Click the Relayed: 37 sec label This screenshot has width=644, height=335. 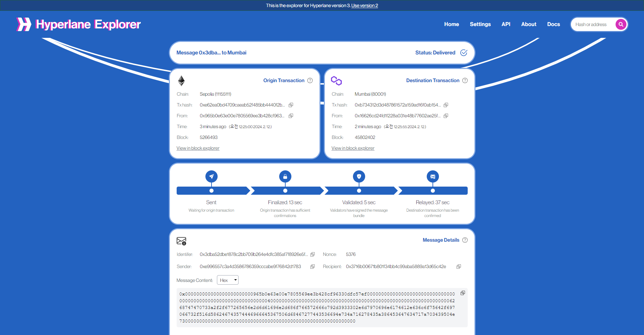pos(432,202)
